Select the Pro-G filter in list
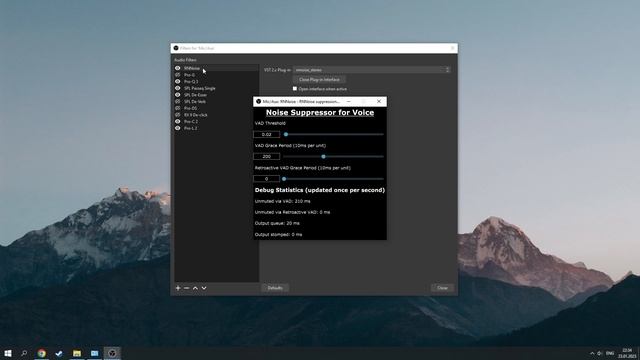Viewport: 640px width, 360px height. (217, 75)
